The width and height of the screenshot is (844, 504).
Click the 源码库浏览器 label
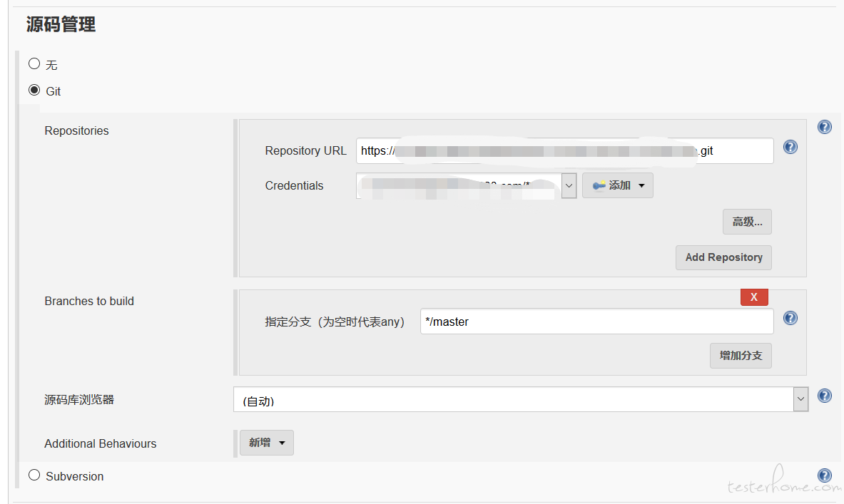pos(79,400)
